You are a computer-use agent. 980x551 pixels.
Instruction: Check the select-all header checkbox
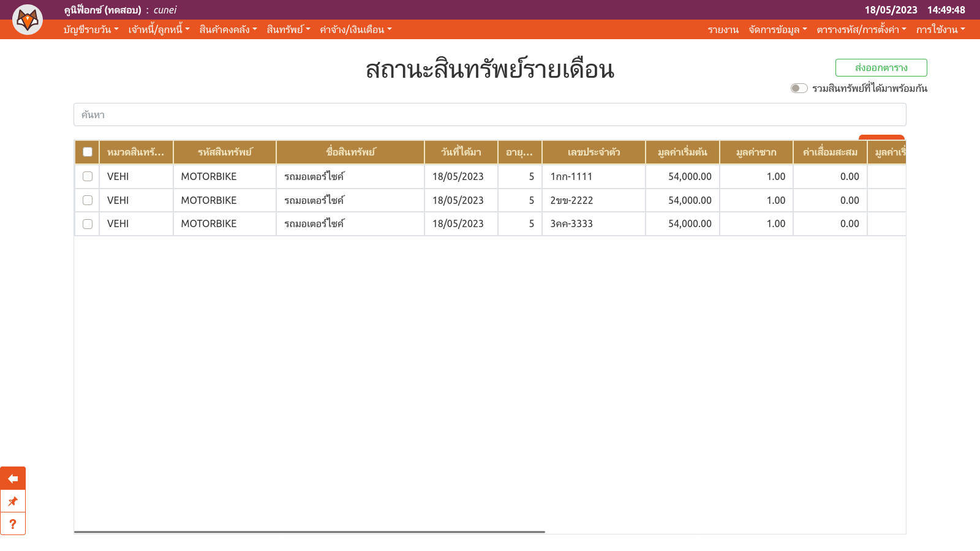pyautogui.click(x=88, y=152)
